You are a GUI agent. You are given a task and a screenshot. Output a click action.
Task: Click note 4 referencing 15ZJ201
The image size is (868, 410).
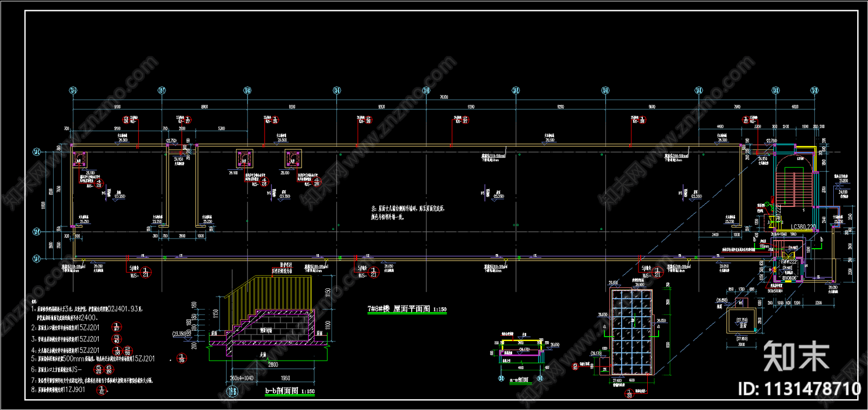pyautogui.click(x=65, y=350)
